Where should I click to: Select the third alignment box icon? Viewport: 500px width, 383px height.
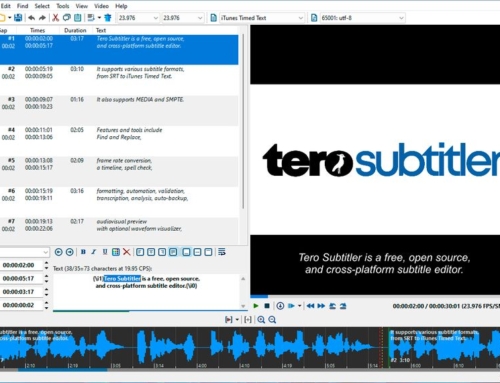[x=162, y=252]
